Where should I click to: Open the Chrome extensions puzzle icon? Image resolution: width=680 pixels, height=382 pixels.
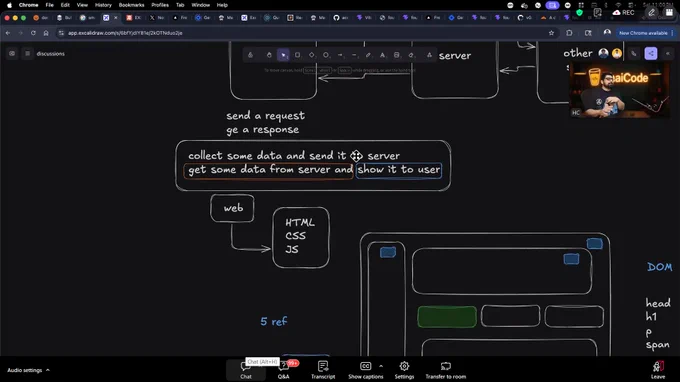pyautogui.click(x=569, y=33)
